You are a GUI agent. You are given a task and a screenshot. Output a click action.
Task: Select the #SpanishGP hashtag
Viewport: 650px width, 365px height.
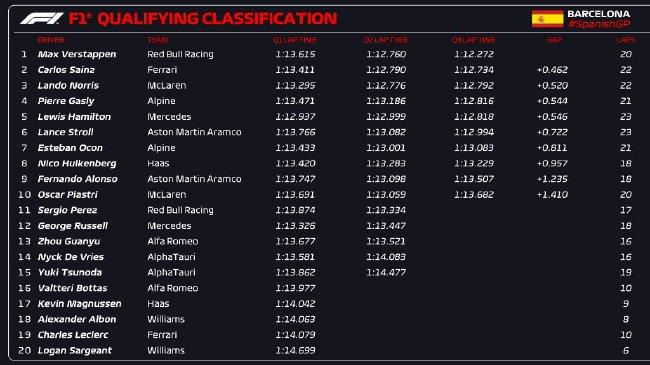click(x=599, y=24)
